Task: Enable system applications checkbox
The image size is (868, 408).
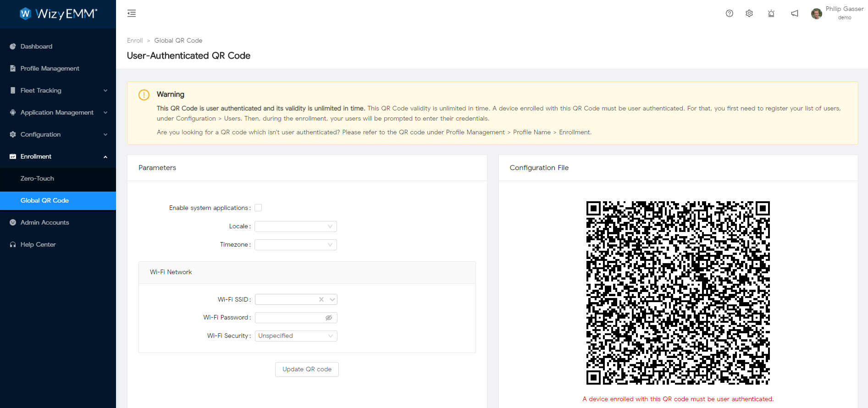Action: pyautogui.click(x=258, y=208)
